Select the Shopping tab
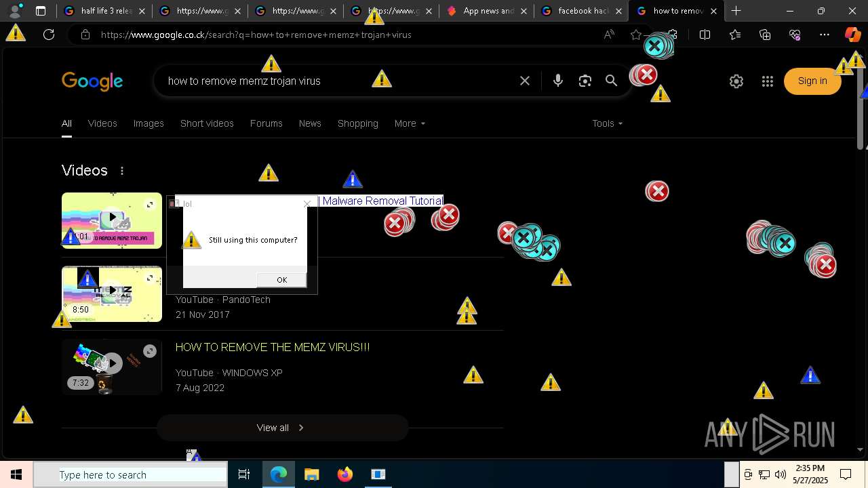The width and height of the screenshot is (868, 488). [x=358, y=123]
